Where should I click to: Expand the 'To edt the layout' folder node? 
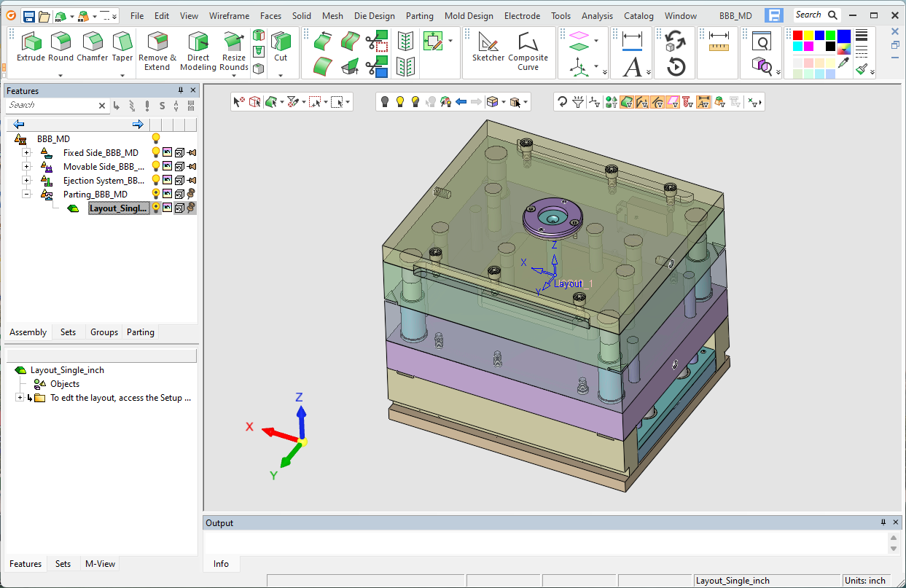[20, 398]
